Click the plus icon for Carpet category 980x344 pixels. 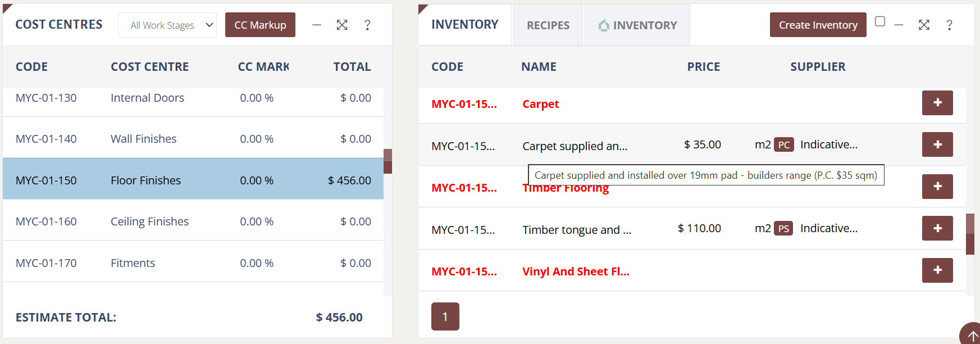[937, 103]
